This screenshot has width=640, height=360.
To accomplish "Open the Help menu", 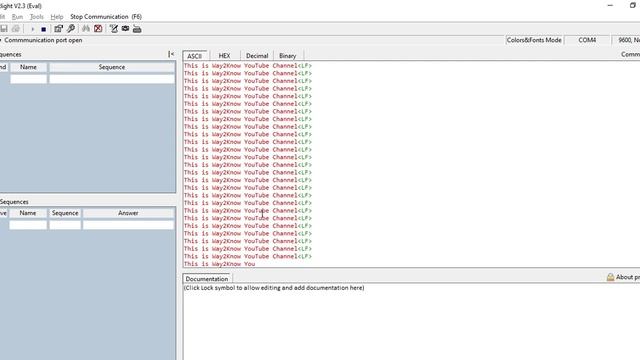I will 57,17.
